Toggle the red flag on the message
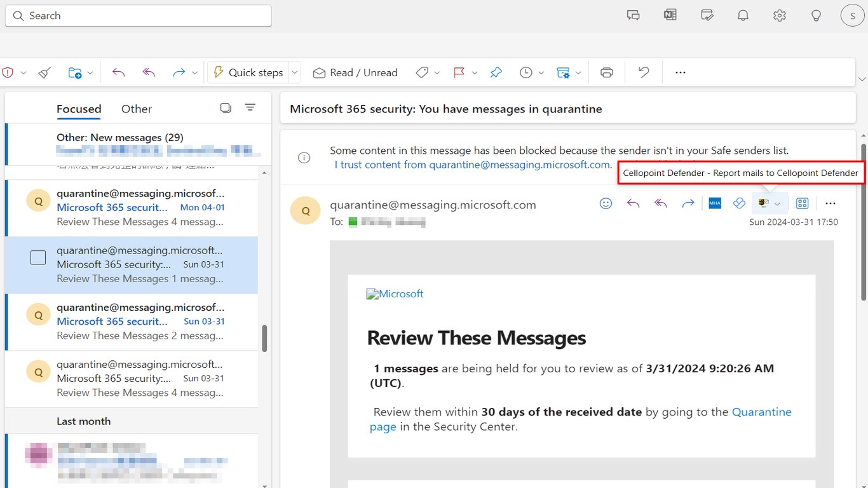The height and width of the screenshot is (488, 868). click(459, 72)
